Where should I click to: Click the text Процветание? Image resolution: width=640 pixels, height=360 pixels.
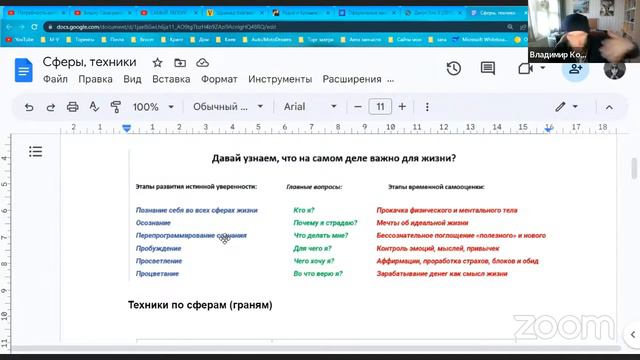157,273
